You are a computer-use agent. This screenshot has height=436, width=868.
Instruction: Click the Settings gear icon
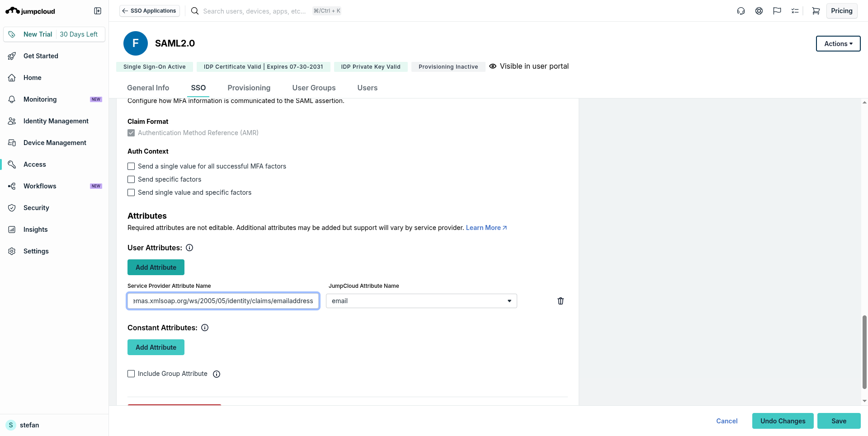12,251
